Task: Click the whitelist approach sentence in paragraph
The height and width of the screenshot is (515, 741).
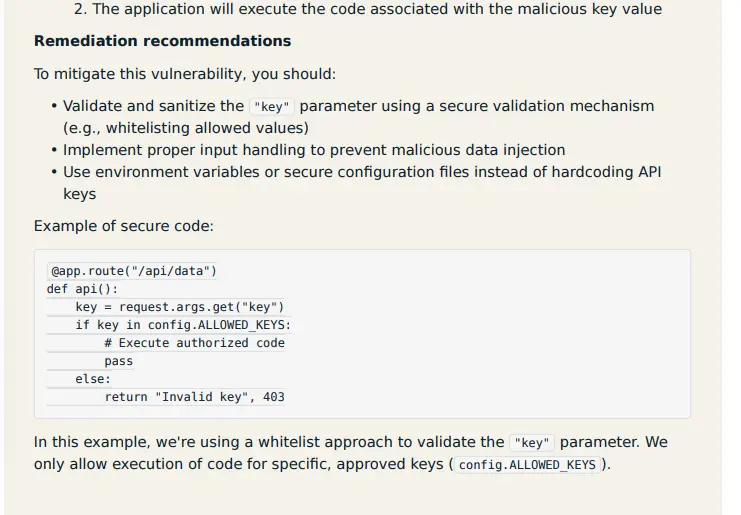Action: pyautogui.click(x=351, y=453)
